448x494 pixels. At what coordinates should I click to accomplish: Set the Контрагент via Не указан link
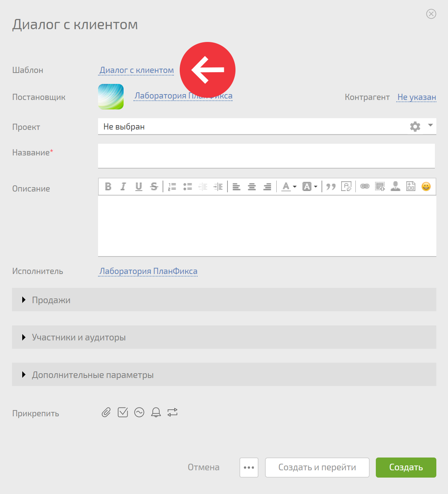(417, 97)
